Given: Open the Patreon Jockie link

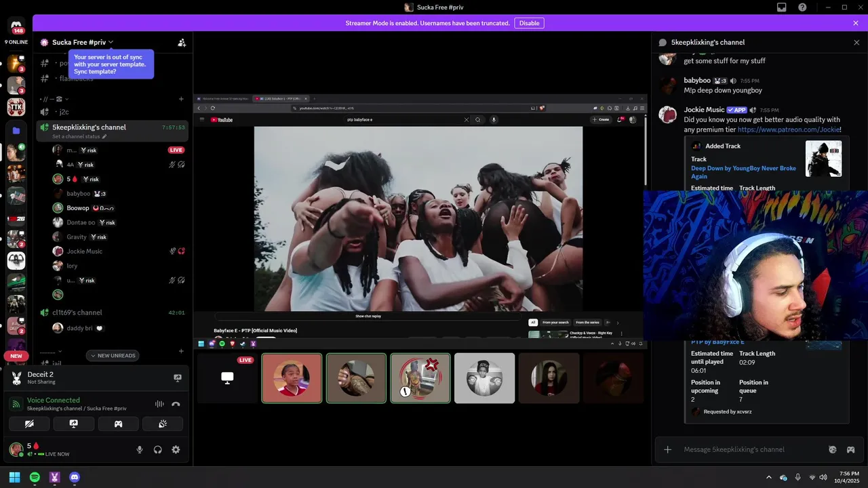Looking at the screenshot, I should pyautogui.click(x=789, y=129).
